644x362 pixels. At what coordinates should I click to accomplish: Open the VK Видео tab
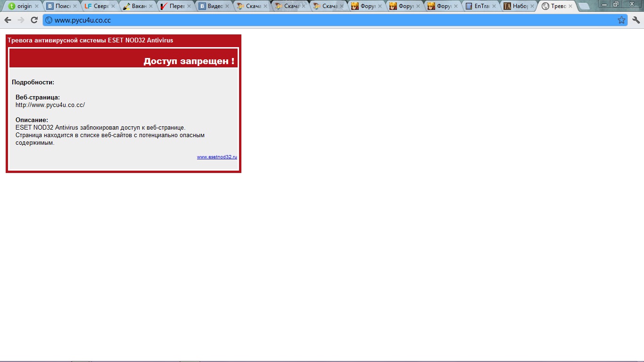[213, 7]
